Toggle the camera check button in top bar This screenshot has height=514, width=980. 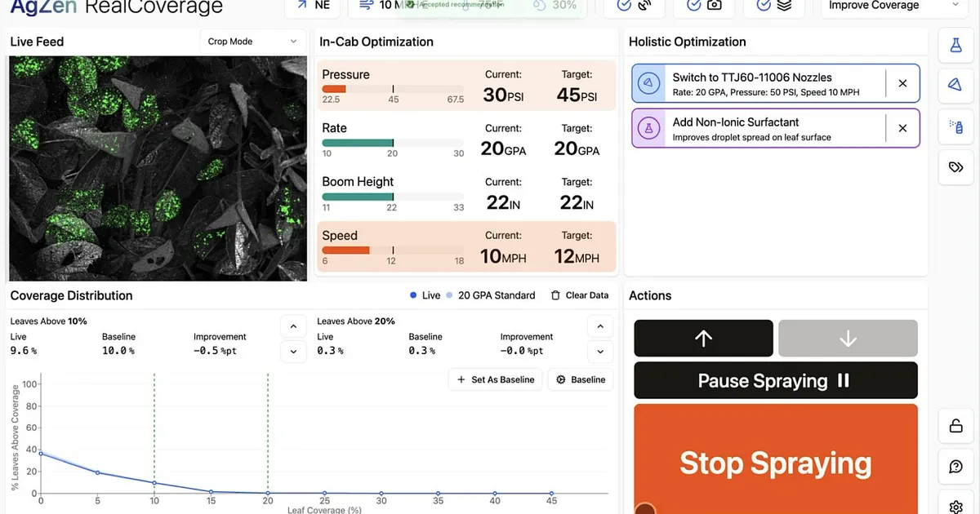click(704, 6)
